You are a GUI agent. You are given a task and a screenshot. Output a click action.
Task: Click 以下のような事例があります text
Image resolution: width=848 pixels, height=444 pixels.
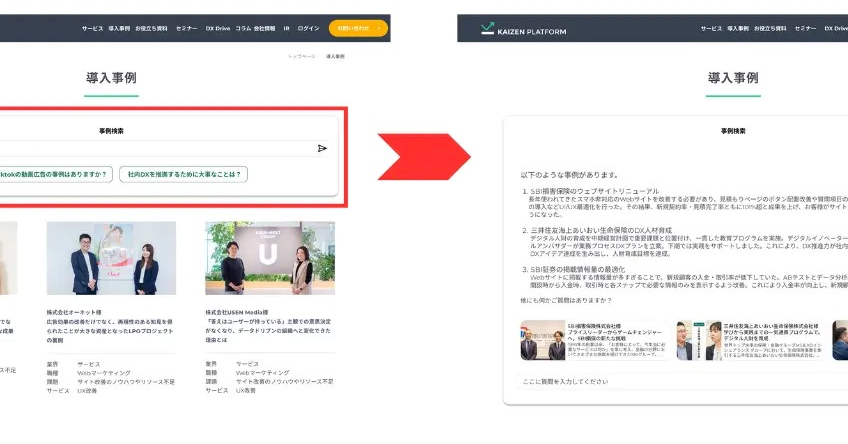click(569, 175)
